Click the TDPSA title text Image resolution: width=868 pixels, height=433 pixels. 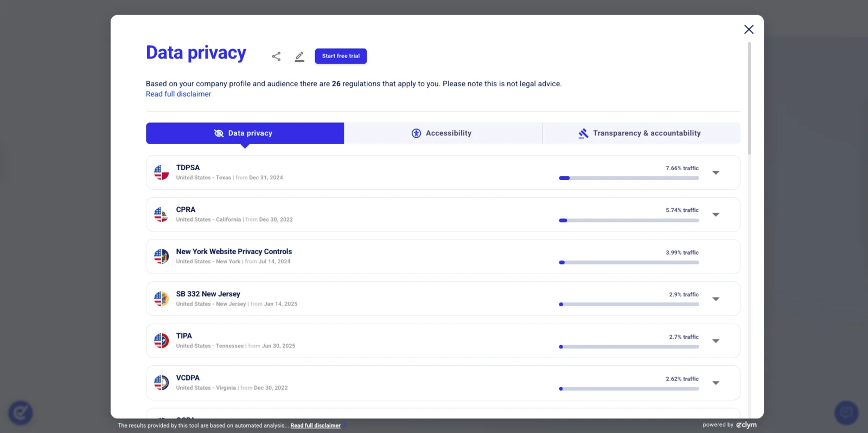pos(188,168)
